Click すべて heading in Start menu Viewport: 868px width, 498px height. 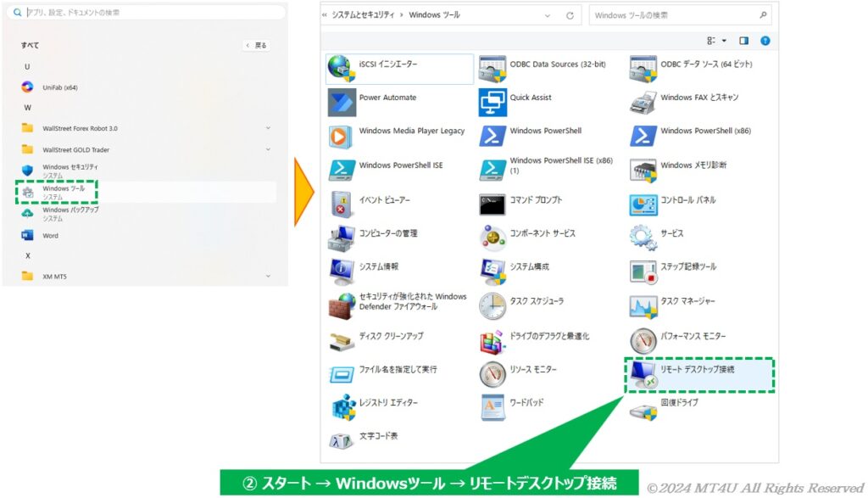(31, 46)
